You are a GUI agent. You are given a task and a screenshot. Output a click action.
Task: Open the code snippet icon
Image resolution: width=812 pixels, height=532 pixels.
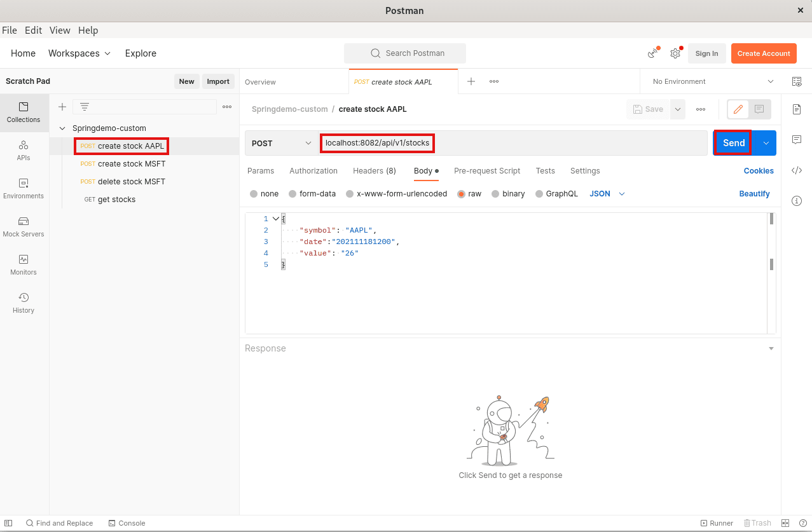[797, 170]
